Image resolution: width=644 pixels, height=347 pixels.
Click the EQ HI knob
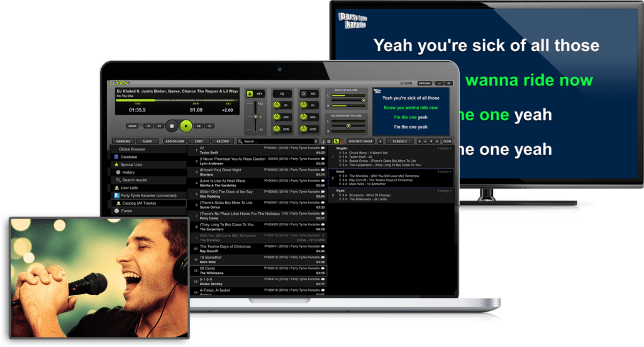(x=277, y=105)
